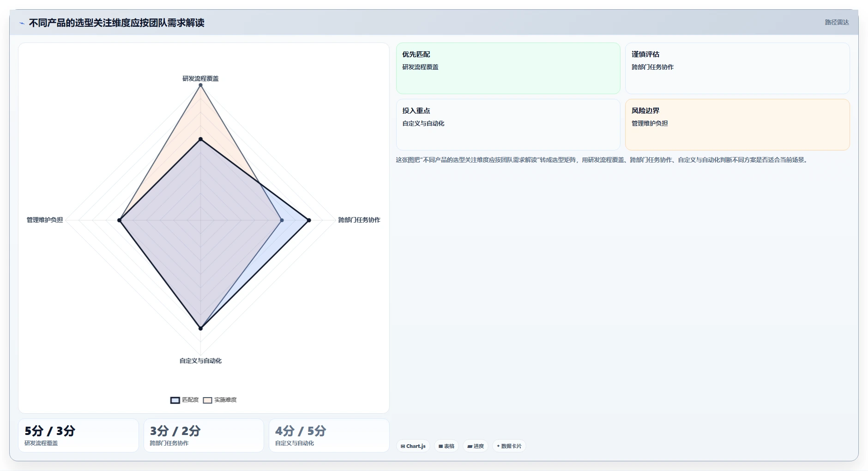Open the 优先匹配 green card
This screenshot has width=868, height=471.
[508, 68]
